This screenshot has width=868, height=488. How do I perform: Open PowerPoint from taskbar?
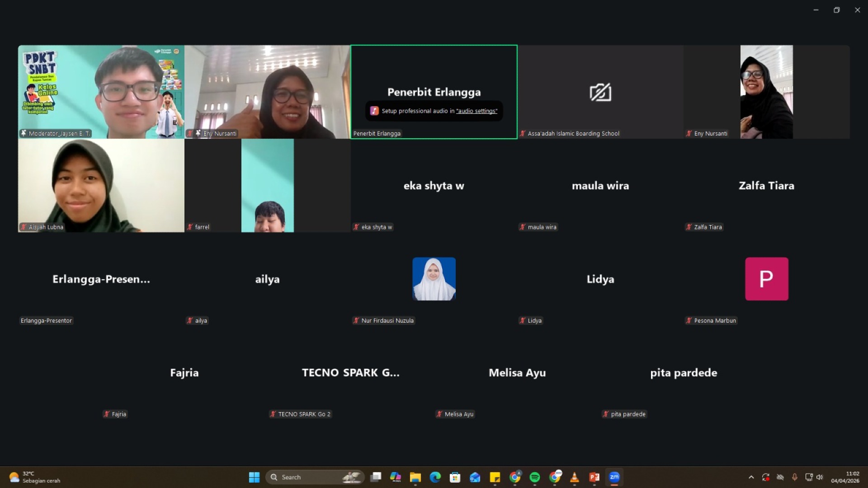coord(594,477)
